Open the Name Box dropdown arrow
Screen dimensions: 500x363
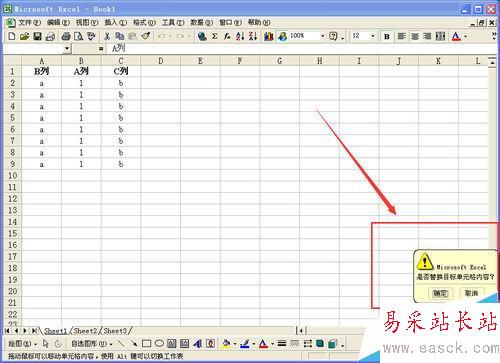[67, 49]
